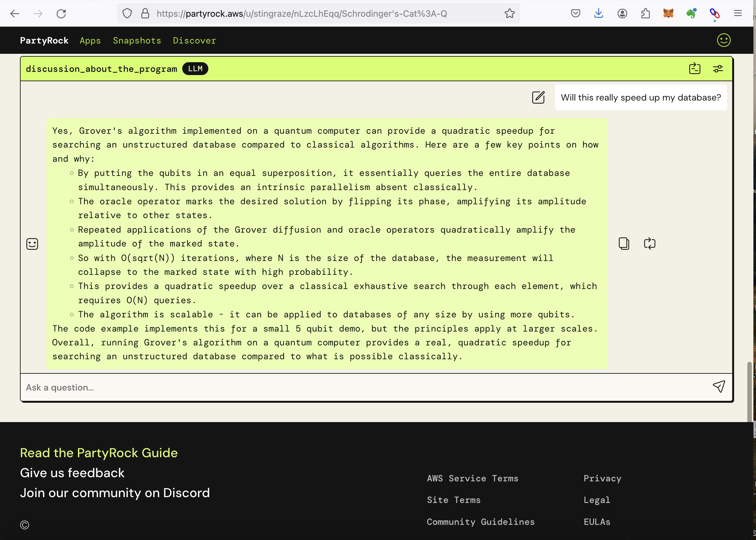Copy the LLM response with the copy icon
Image resolution: width=756 pixels, height=540 pixels.
624,243
